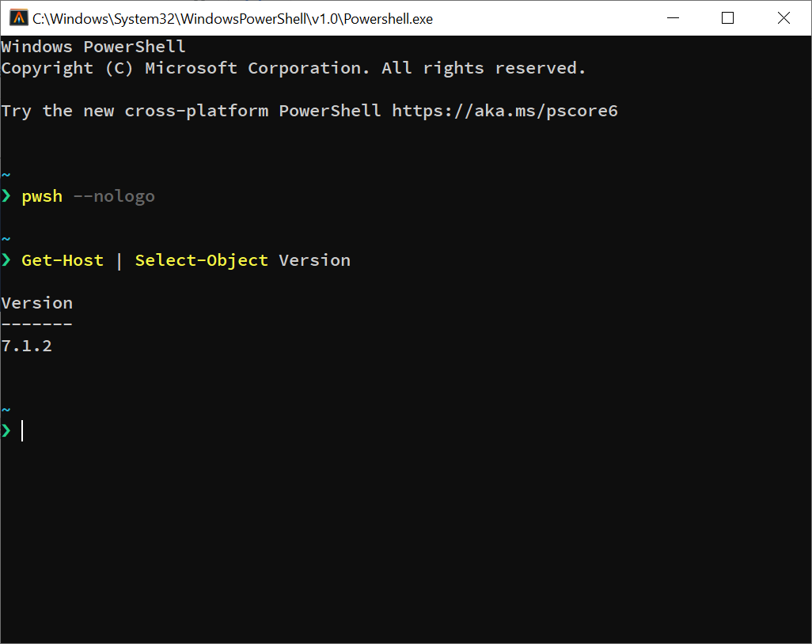This screenshot has width=812, height=644.
Task: Click the tilde above the empty prompt
Action: tap(6, 409)
